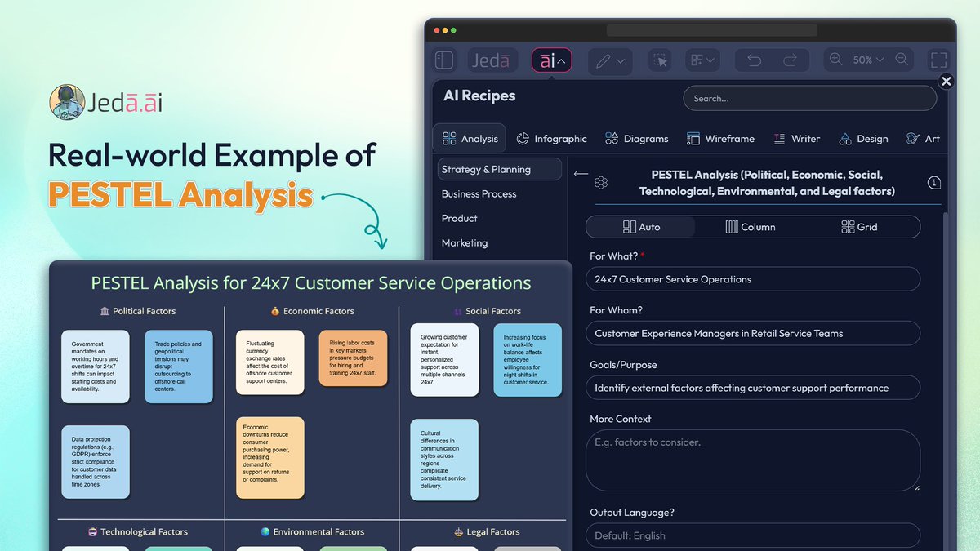Click the redo icon
980x551 pixels.
(789, 60)
